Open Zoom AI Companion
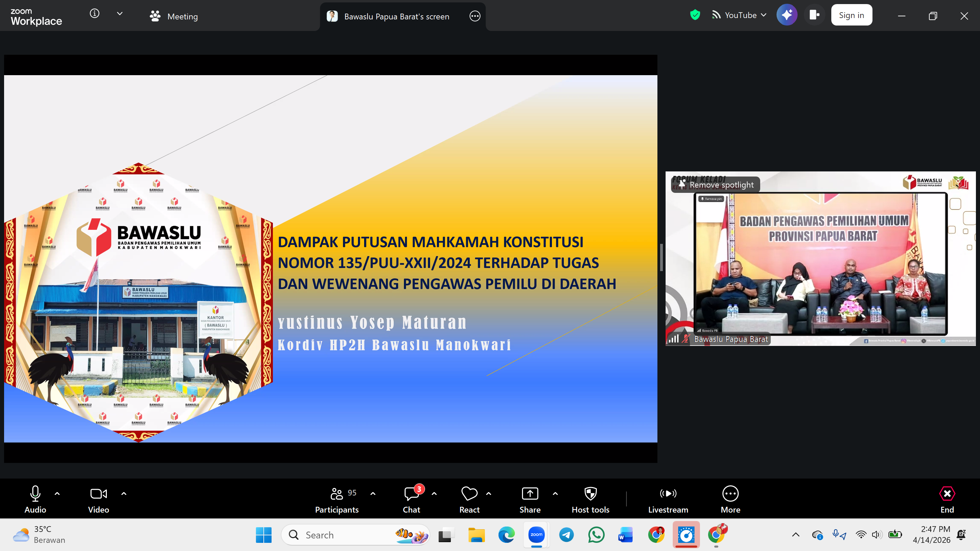This screenshot has width=980, height=551. [x=787, y=15]
